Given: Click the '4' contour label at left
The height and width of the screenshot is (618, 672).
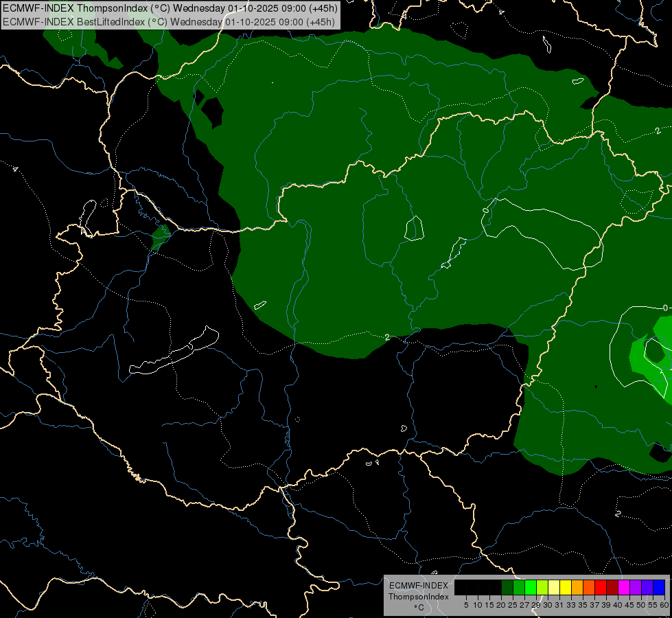Looking at the screenshot, I should tap(15, 170).
